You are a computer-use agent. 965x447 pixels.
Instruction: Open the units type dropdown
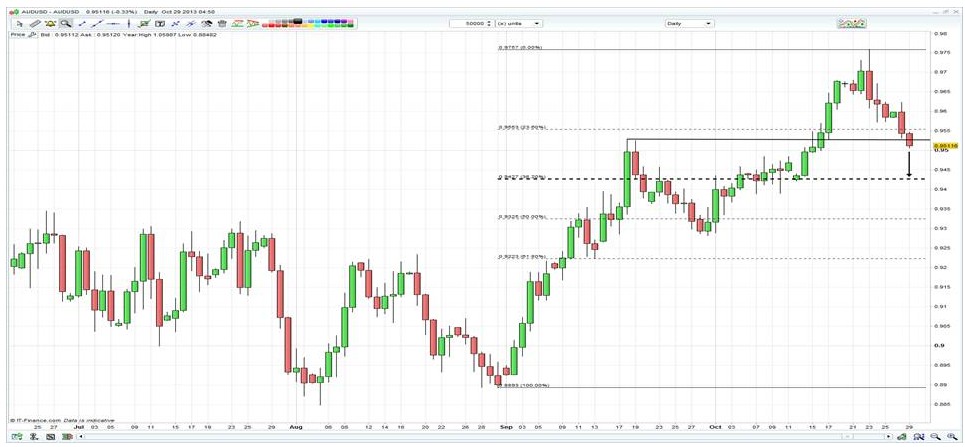pos(519,23)
